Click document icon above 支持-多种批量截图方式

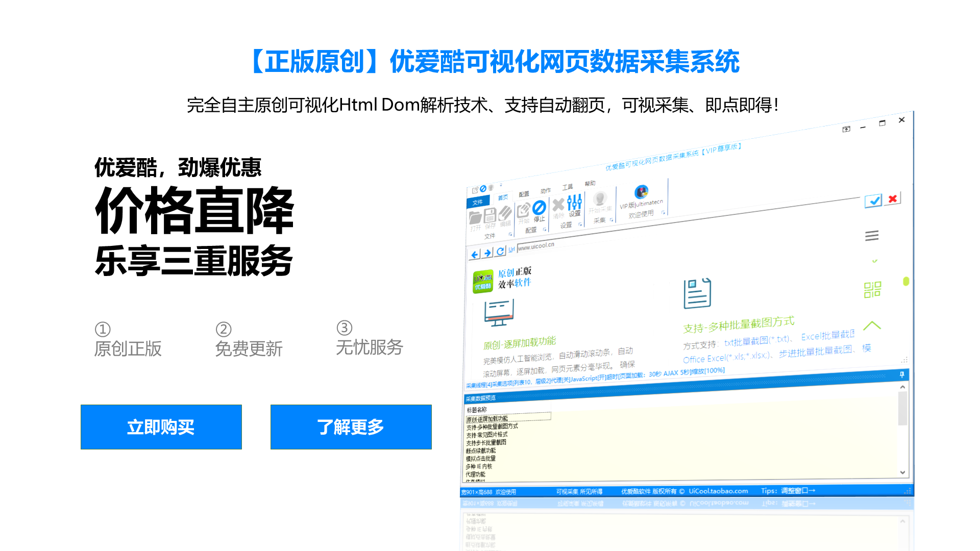[x=697, y=293]
